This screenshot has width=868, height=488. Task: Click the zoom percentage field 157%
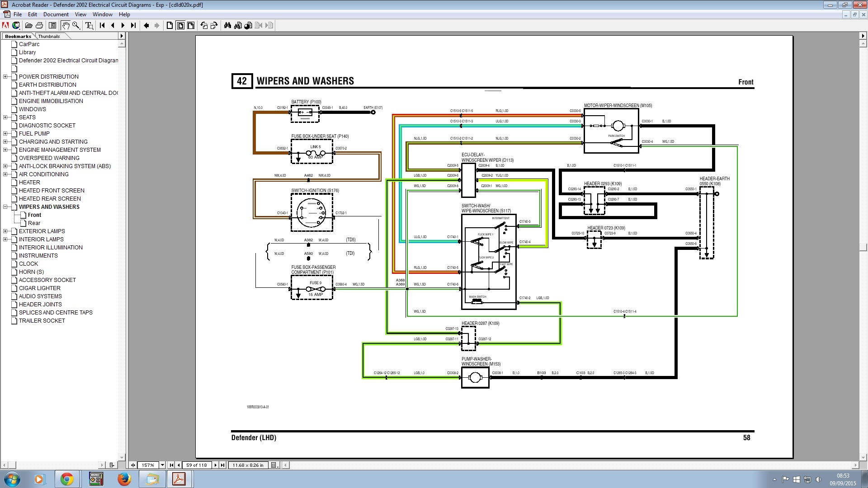point(148,465)
